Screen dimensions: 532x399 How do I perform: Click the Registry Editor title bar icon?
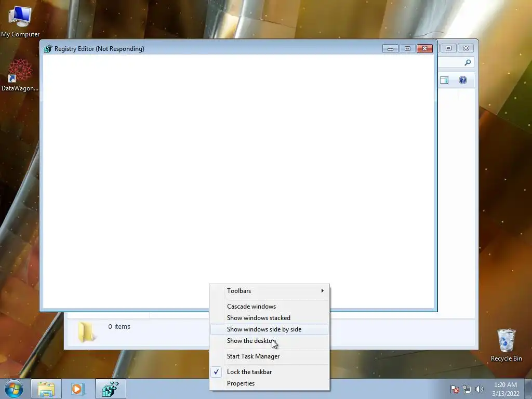tap(48, 48)
